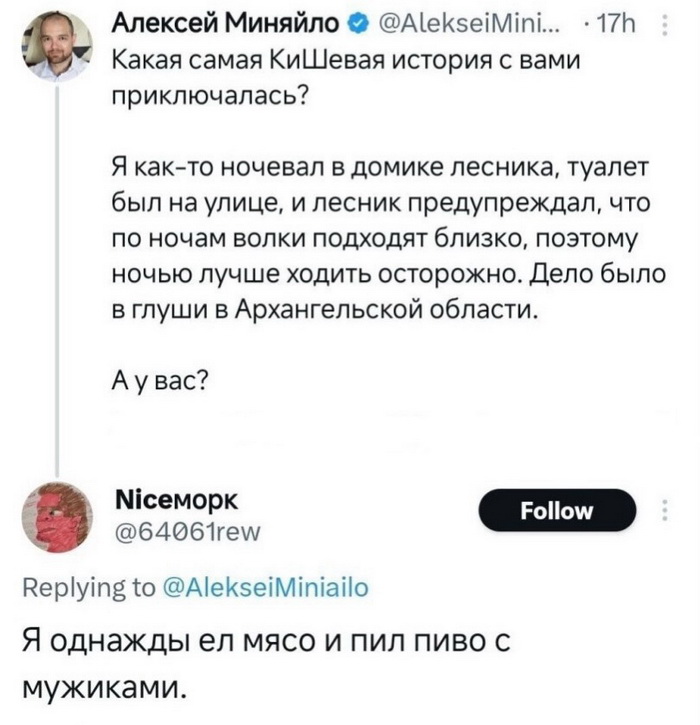The height and width of the screenshot is (725, 700).
Task: Click the Алексей Миняйло display name
Action: 226,24
